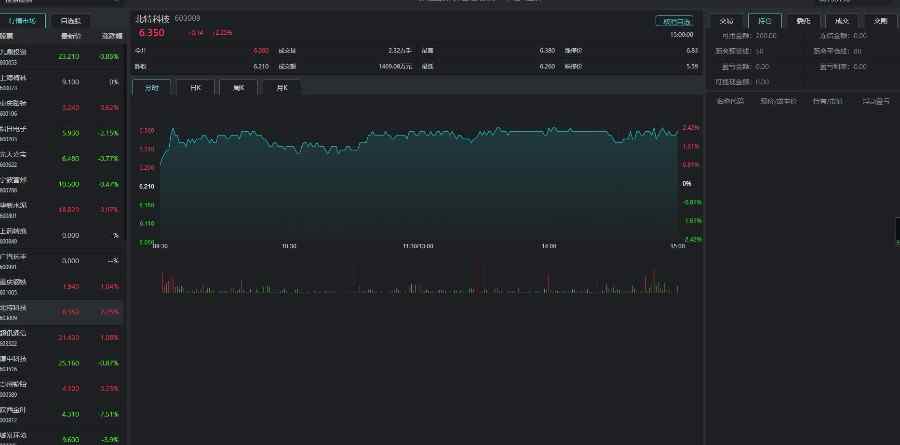Select the stock row priced 21.420
Image resolution: width=900 pixels, height=445 pixels.
[x=61, y=337]
